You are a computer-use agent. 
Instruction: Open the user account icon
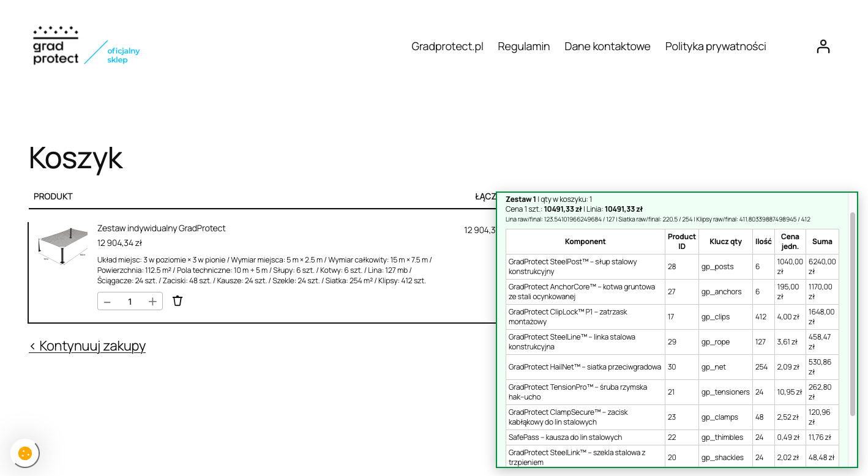pyautogui.click(x=823, y=46)
